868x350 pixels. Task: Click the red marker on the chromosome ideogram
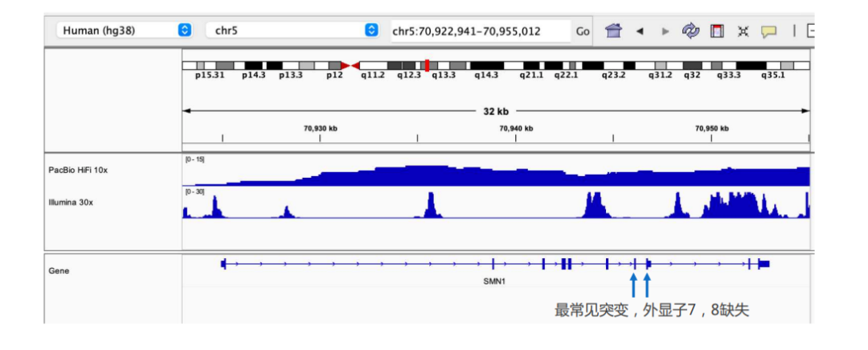click(x=427, y=65)
